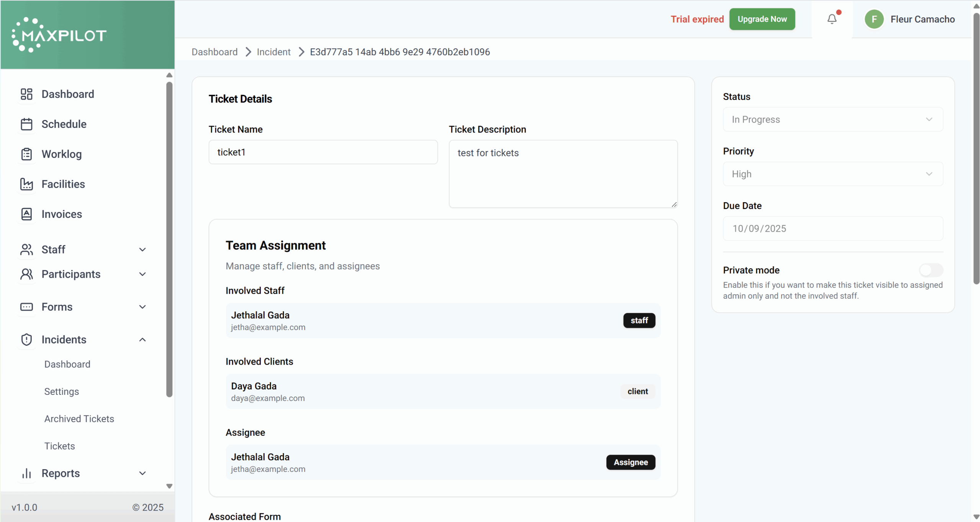The image size is (980, 522).
Task: Open the Status dropdown showing In Progress
Action: [x=833, y=119]
